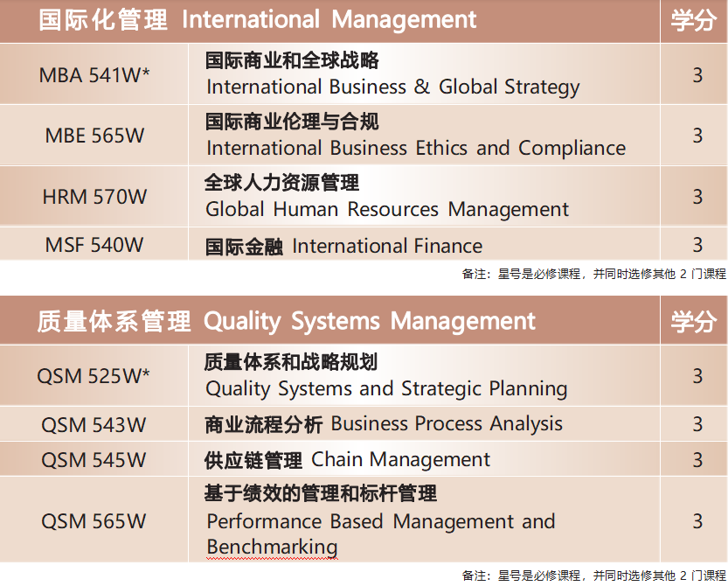This screenshot has height=586, width=728.
Task: Click the QSM 543W course code
Action: pyautogui.click(x=94, y=425)
